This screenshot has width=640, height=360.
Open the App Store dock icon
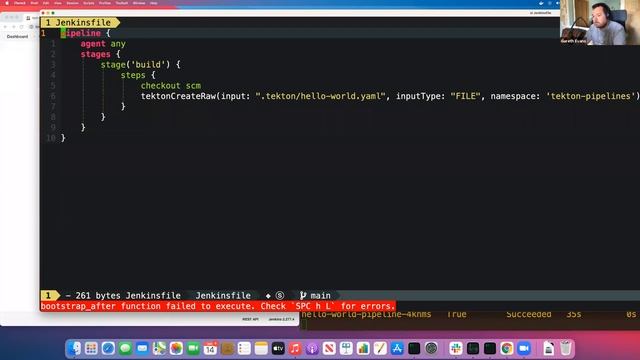click(x=397, y=349)
